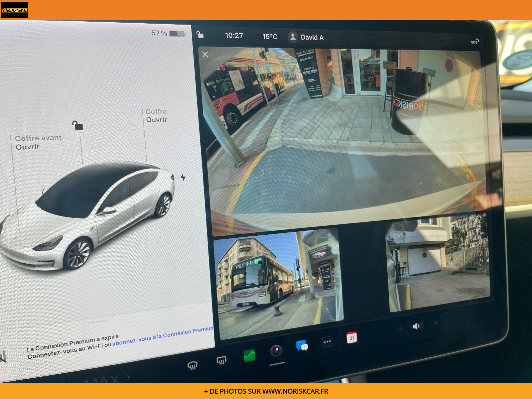The image size is (532, 399).
Task: Select the side camera view showing the garage
Action: point(438,263)
